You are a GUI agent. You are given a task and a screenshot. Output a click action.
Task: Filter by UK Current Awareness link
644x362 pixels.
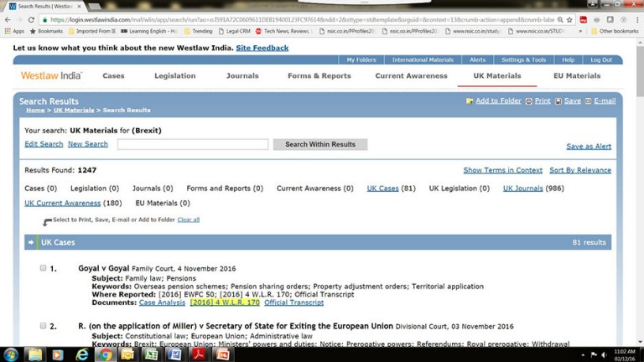[62, 203]
